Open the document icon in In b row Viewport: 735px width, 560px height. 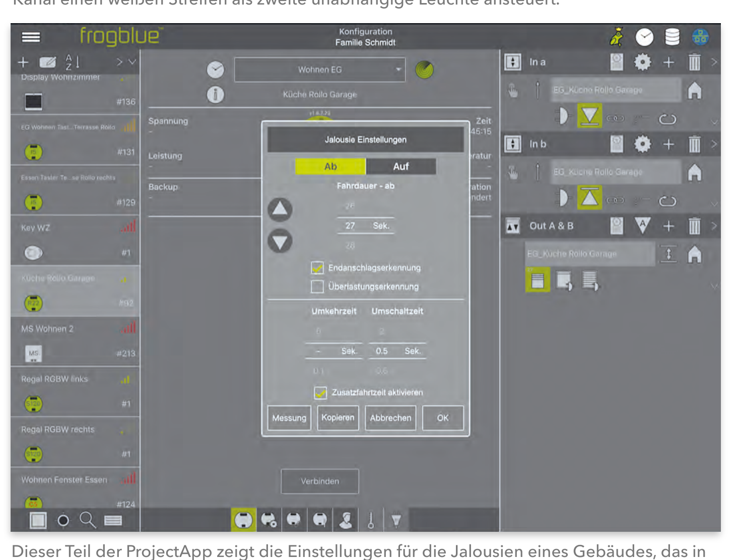point(617,144)
